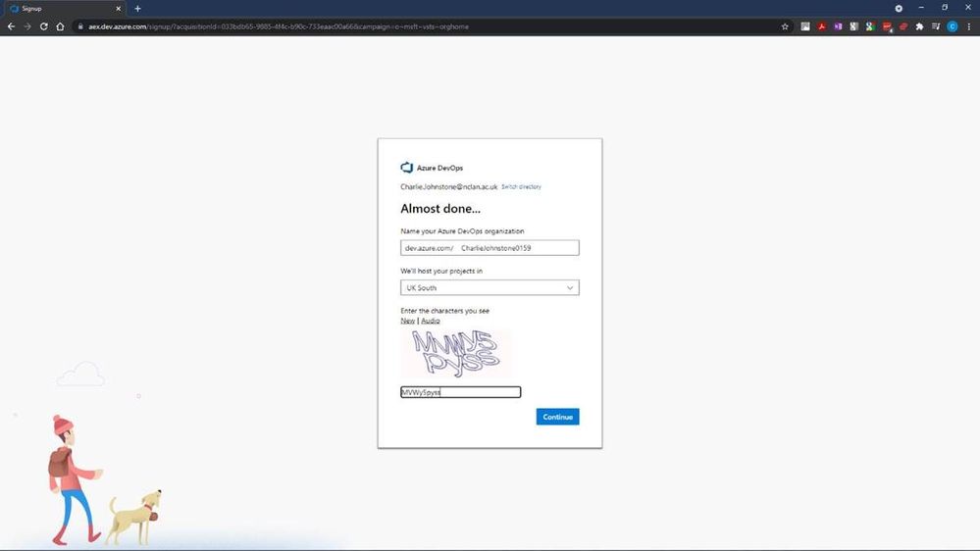The width and height of the screenshot is (980, 551).
Task: Bookmark this page with the star
Action: tap(785, 26)
